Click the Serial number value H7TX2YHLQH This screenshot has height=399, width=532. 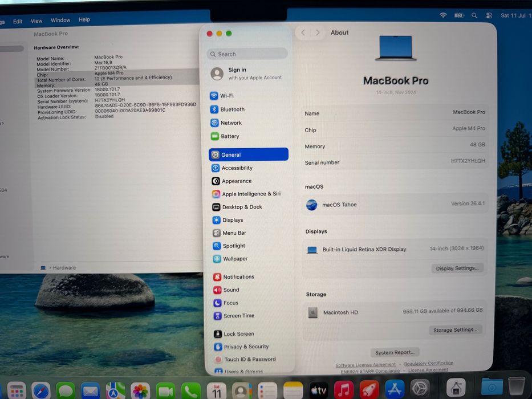(x=468, y=161)
